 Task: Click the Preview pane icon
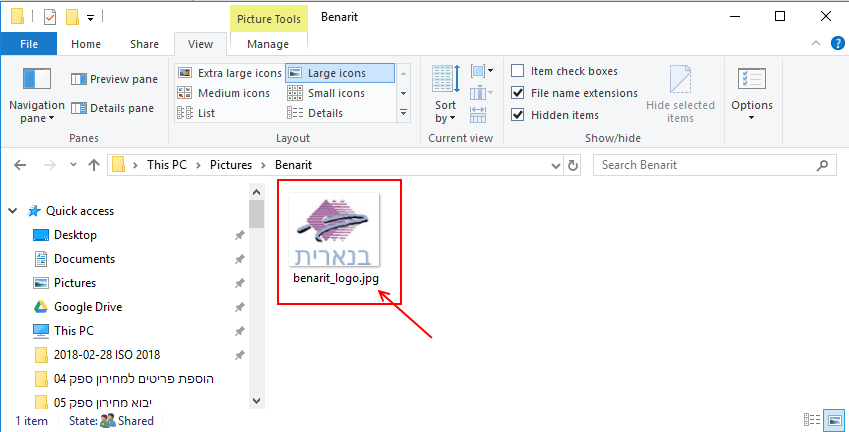[x=78, y=79]
